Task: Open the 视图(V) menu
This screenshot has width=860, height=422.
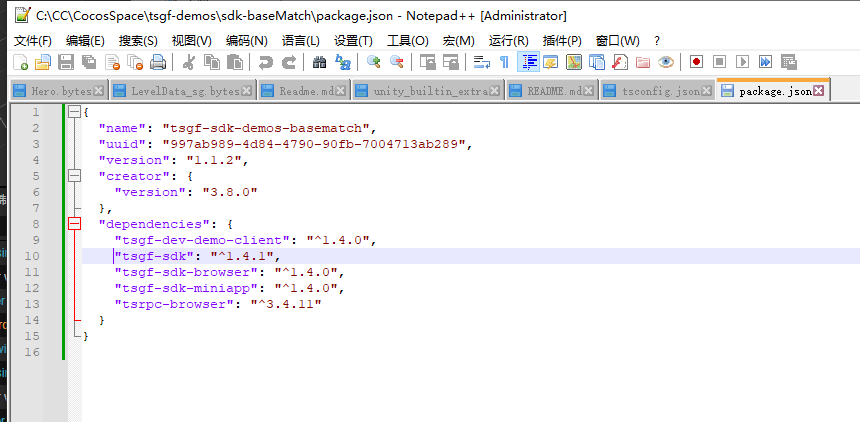Action: pyautogui.click(x=191, y=41)
